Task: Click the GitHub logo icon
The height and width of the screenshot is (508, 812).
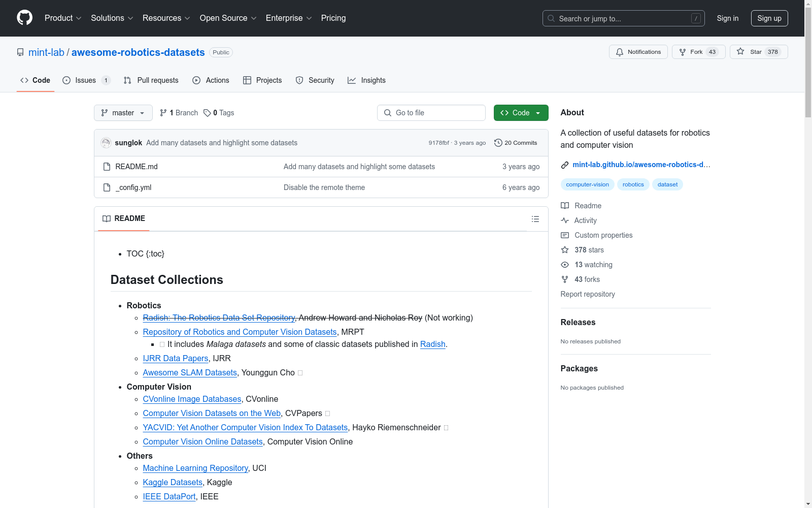Action: coord(24,18)
